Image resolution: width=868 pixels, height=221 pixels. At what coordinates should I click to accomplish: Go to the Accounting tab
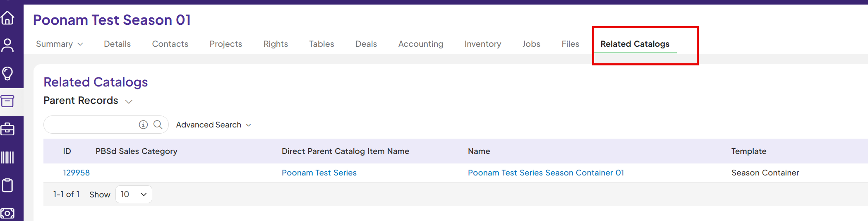(x=420, y=44)
